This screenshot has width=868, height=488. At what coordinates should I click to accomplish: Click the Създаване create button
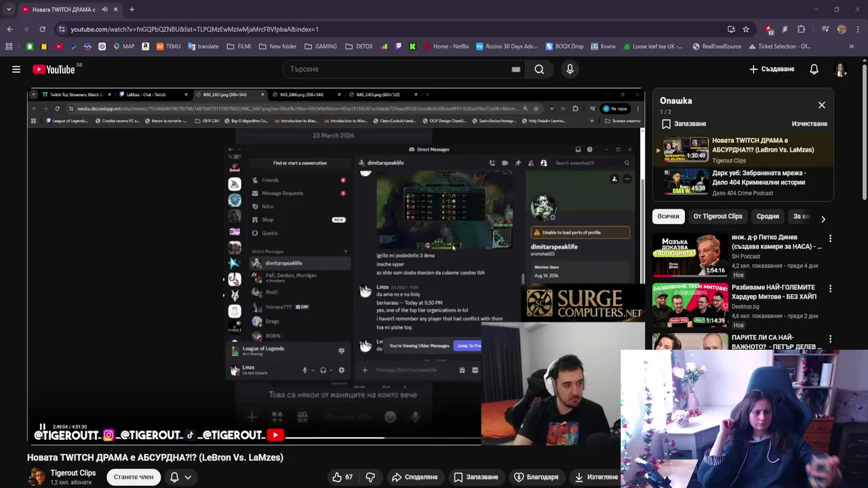click(x=772, y=69)
